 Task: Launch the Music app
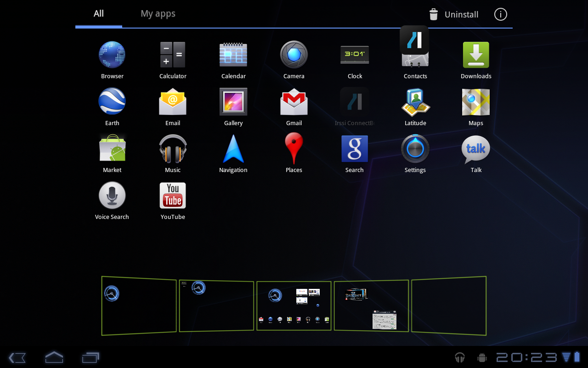pos(173,154)
